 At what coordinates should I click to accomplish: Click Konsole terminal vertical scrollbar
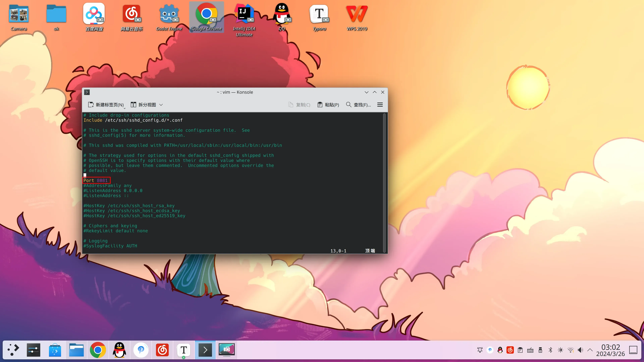pos(384,182)
